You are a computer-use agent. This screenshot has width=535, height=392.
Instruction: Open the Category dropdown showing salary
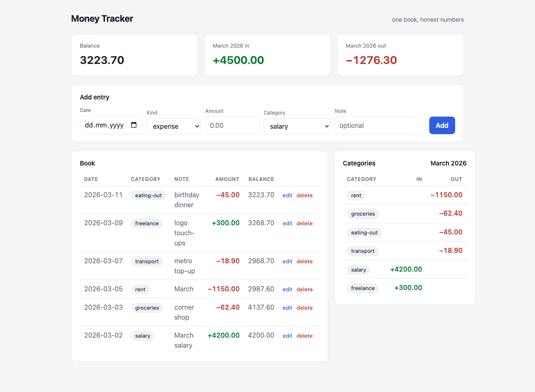(297, 126)
